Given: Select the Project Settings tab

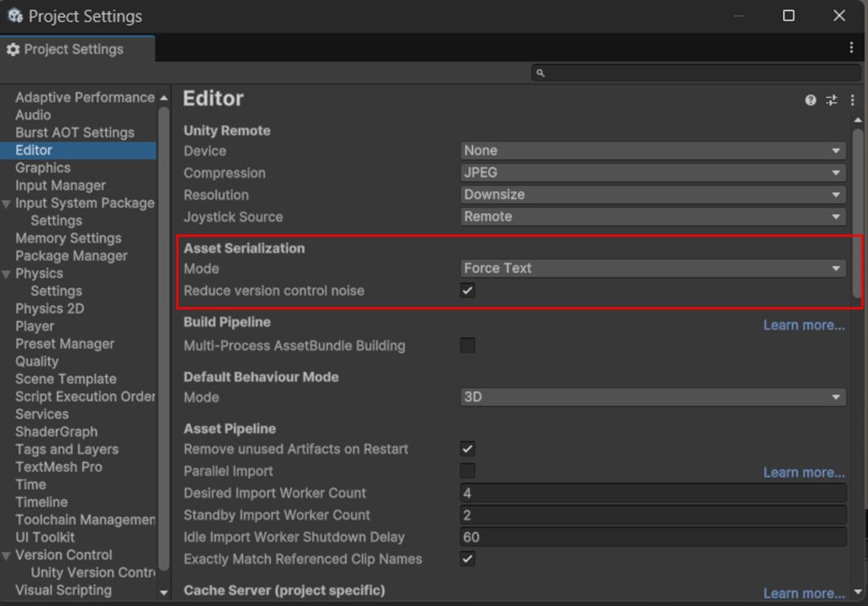Looking at the screenshot, I should point(73,50).
